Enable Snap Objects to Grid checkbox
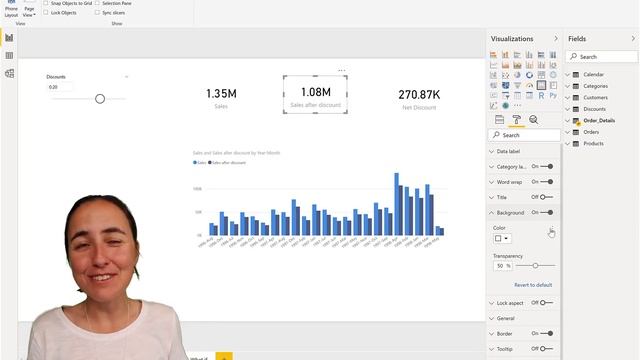The image size is (640, 360). 46,3
